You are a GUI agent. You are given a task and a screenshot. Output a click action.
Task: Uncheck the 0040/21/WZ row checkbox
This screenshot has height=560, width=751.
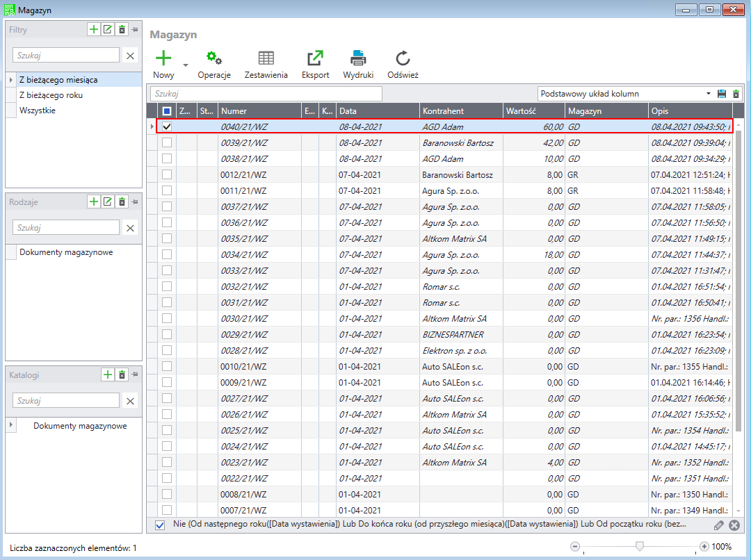point(167,126)
